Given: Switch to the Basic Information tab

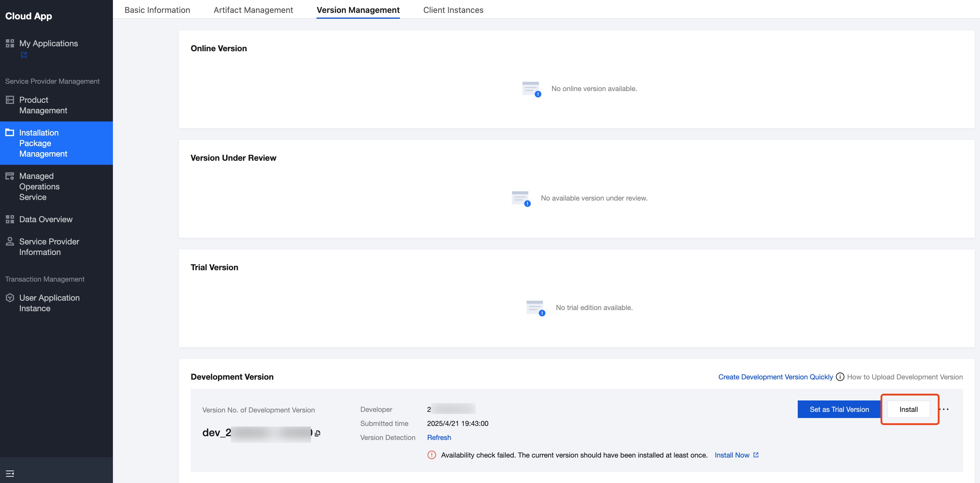Looking at the screenshot, I should pyautogui.click(x=157, y=10).
